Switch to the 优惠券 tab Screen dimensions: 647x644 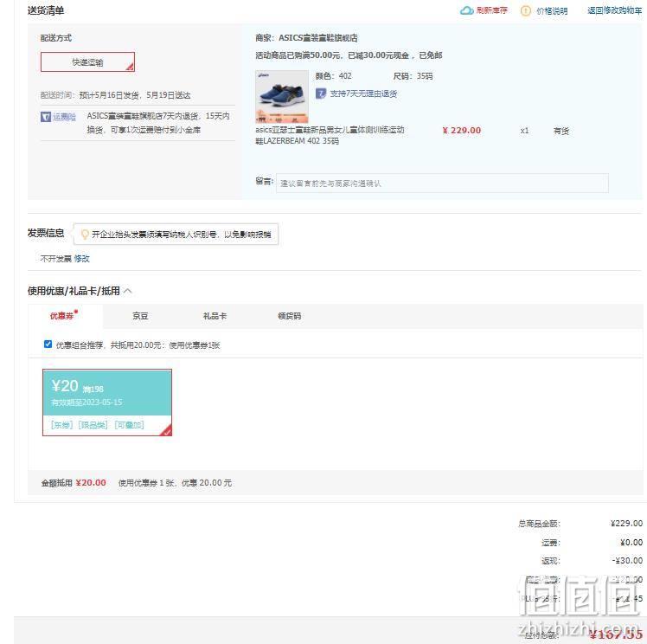click(x=65, y=316)
